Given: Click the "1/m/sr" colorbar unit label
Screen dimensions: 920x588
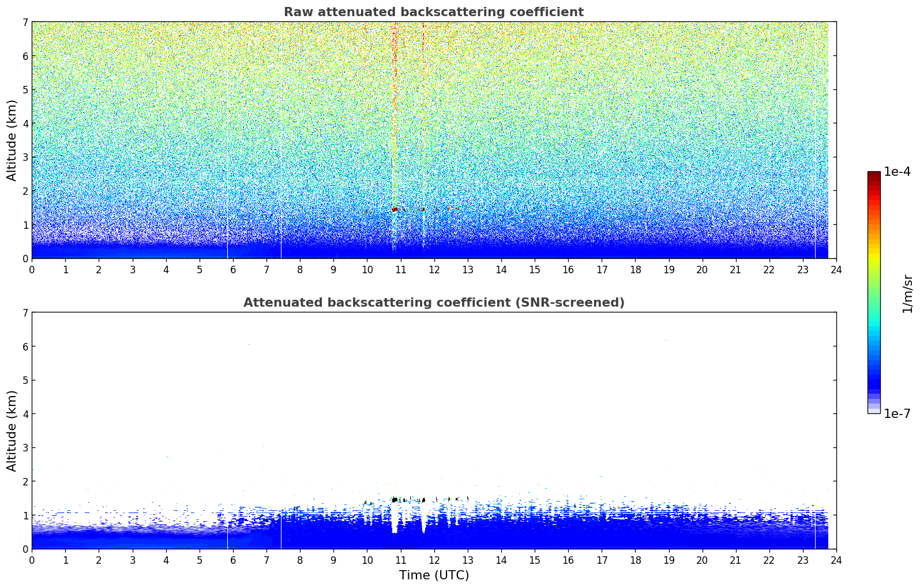Looking at the screenshot, I should click(x=907, y=293).
